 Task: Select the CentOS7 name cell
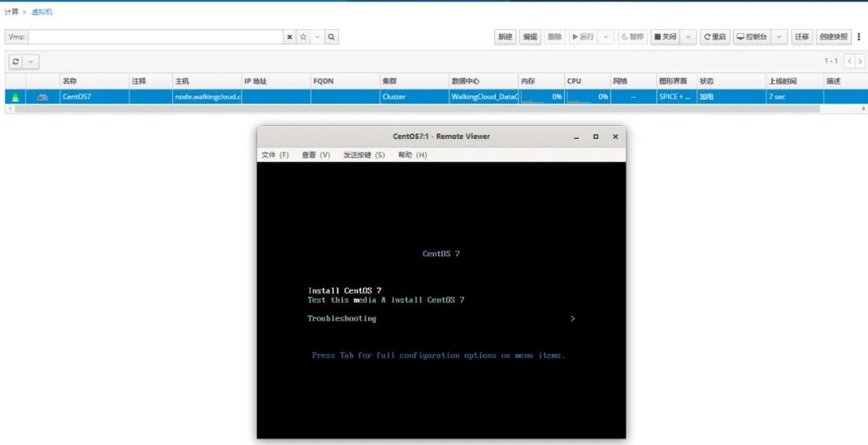94,97
